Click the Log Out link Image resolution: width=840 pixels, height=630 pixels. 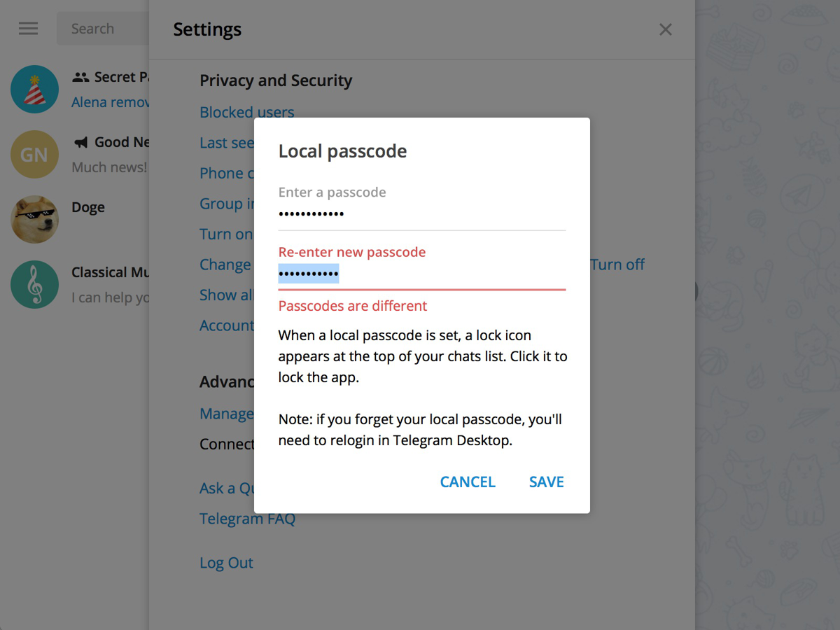226,563
